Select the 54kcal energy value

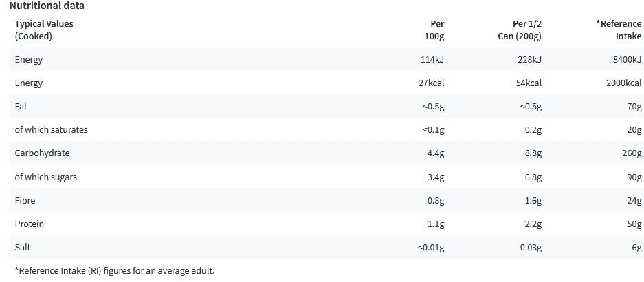pos(528,83)
